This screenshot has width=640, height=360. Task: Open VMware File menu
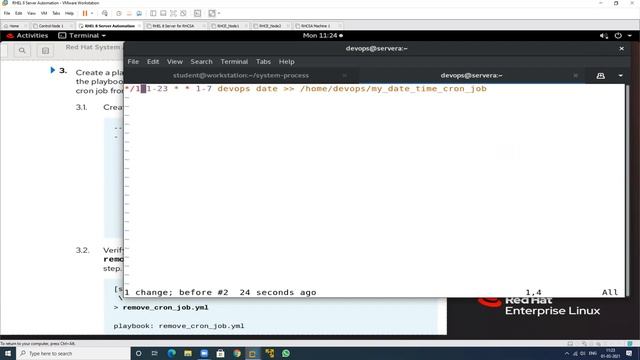point(7,13)
